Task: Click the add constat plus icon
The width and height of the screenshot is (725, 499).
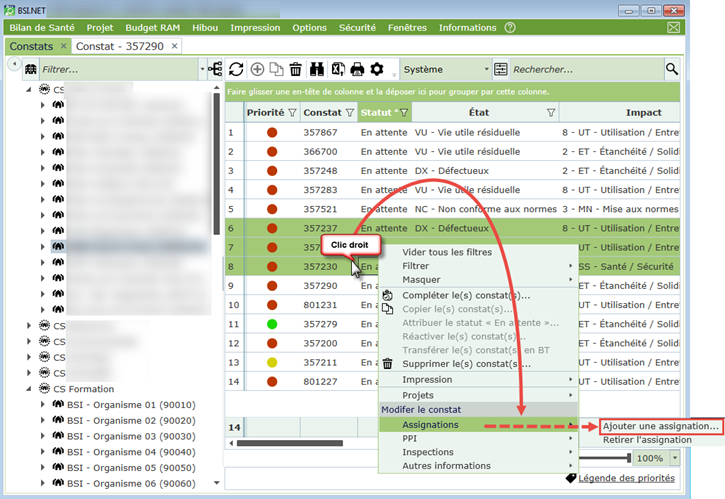Action: click(257, 69)
